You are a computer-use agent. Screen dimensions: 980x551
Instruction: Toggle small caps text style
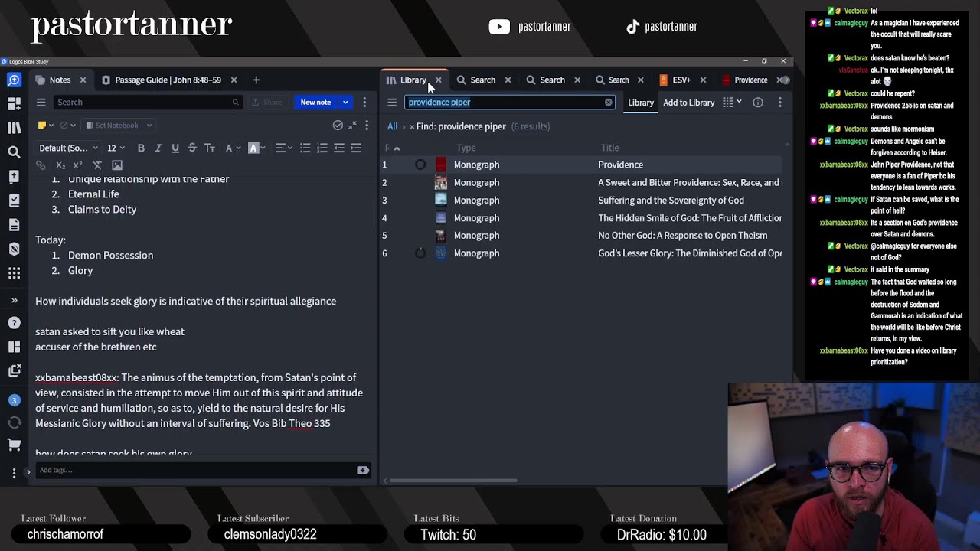(209, 148)
